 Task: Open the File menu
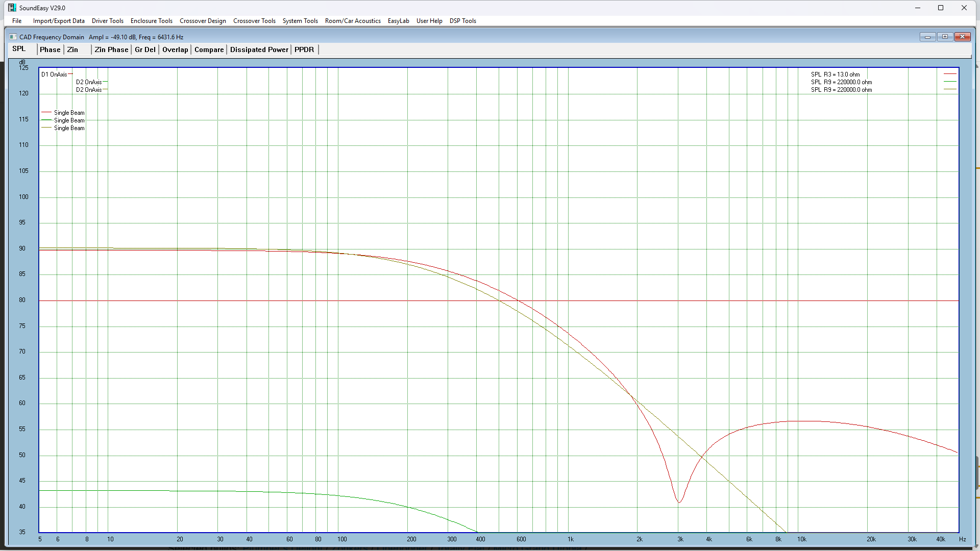(x=17, y=21)
